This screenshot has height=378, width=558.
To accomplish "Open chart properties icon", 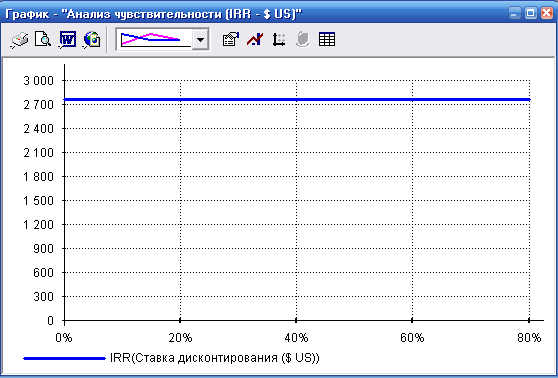I will [231, 39].
